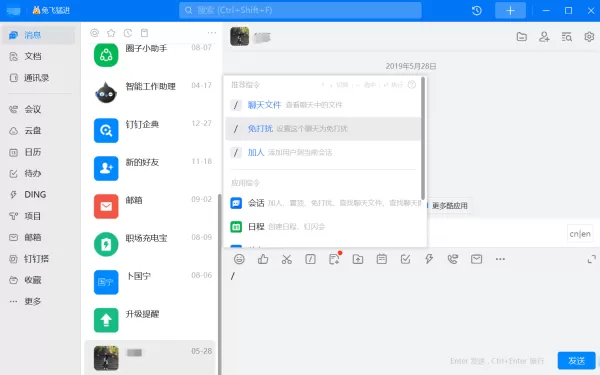Click the slash command toolbar icon

coord(310,259)
